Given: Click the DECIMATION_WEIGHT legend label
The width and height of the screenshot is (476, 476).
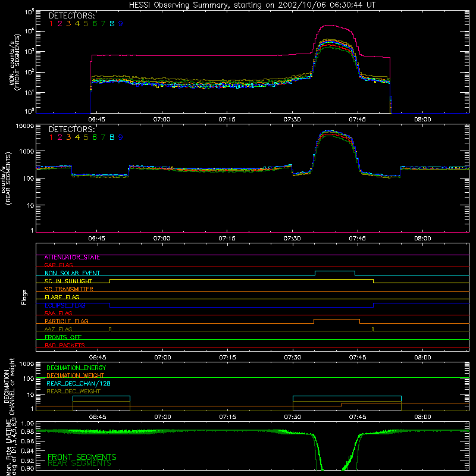Looking at the screenshot, I should (76, 375).
